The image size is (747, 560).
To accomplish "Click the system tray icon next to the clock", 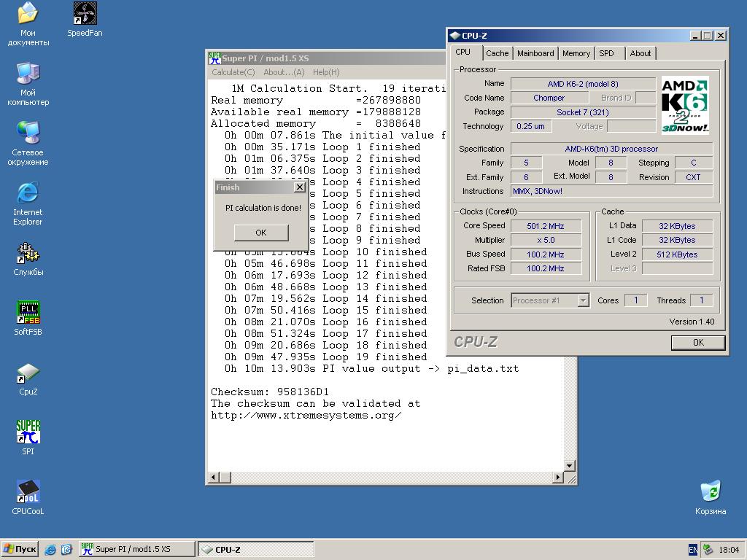I will (x=708, y=550).
